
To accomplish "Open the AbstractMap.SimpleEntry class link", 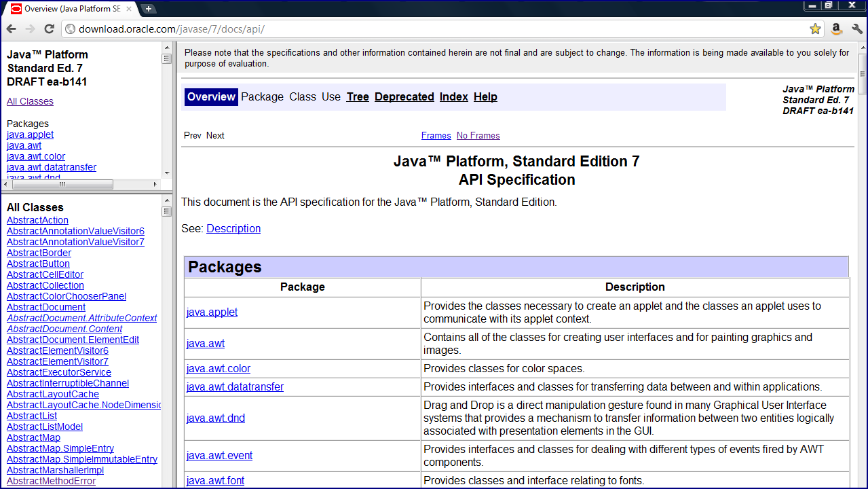I will pyautogui.click(x=60, y=449).
